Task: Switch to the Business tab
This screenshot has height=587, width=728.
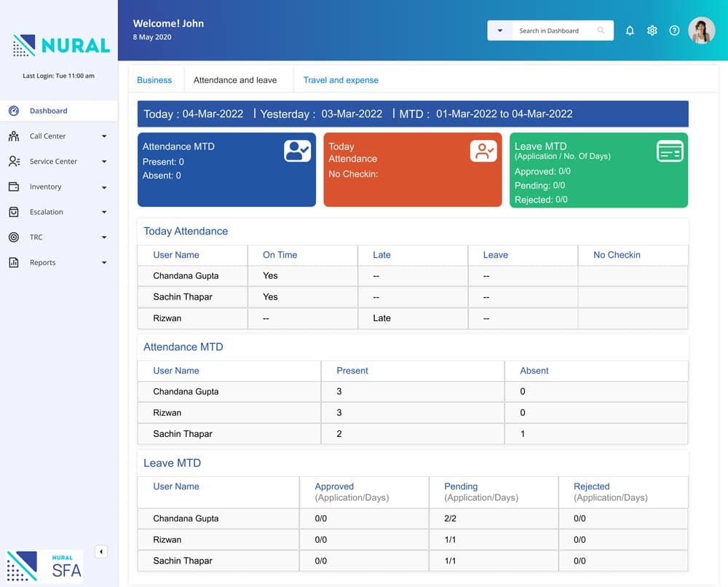Action: (154, 80)
